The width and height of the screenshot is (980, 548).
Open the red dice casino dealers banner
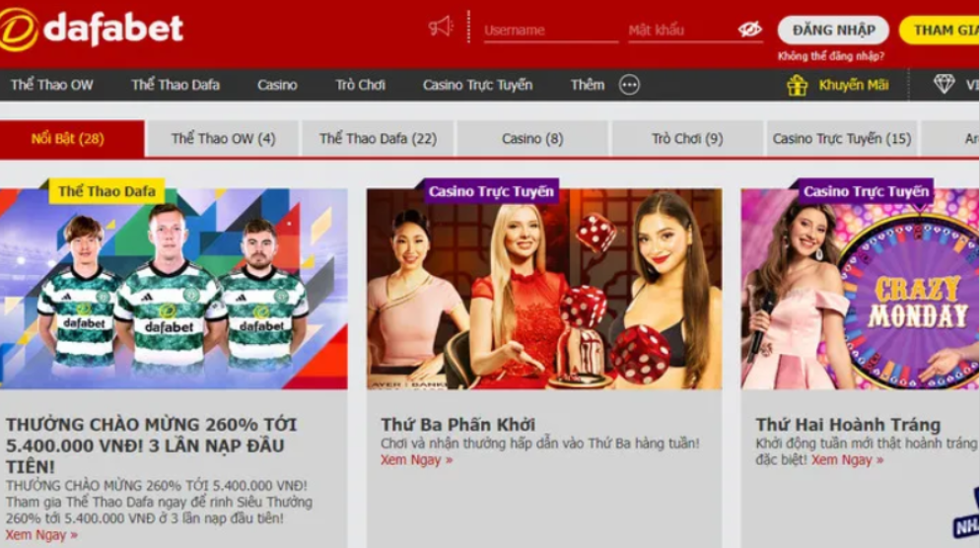click(544, 289)
